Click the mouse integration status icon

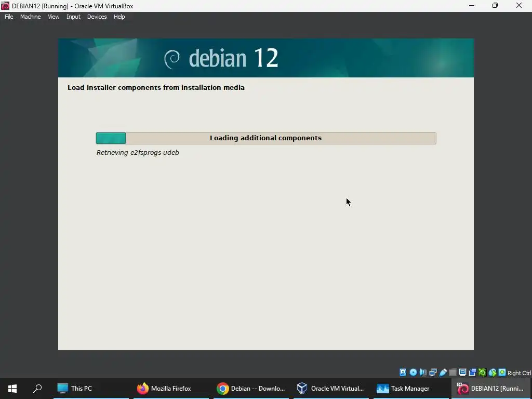point(493,372)
